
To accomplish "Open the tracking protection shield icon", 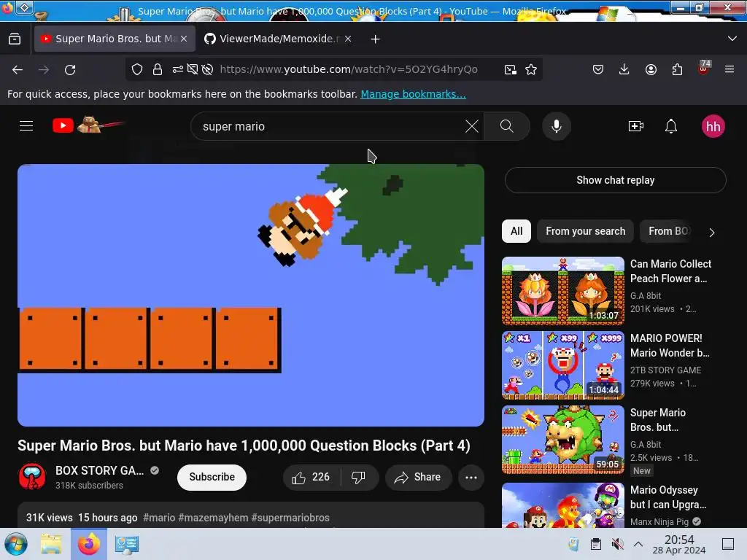I will pos(137,69).
